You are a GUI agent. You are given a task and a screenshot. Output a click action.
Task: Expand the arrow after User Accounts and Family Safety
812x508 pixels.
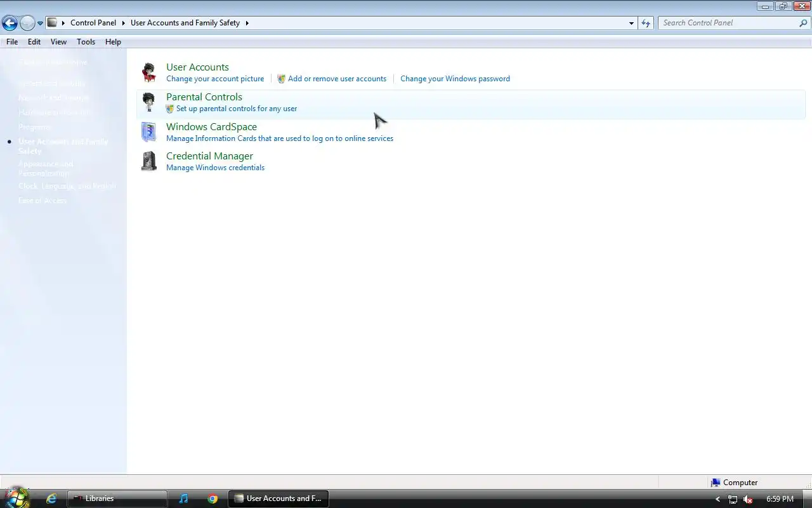pos(247,23)
